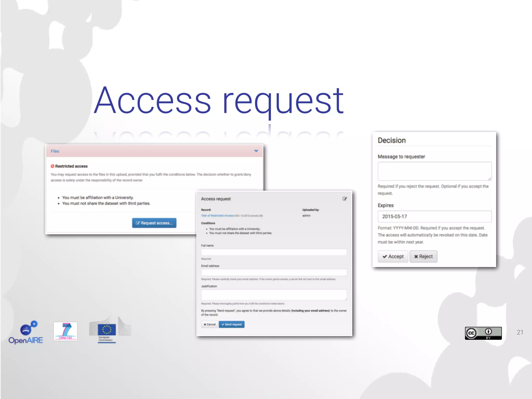
Task: Click the OpenAIRE logo
Action: 26,332
